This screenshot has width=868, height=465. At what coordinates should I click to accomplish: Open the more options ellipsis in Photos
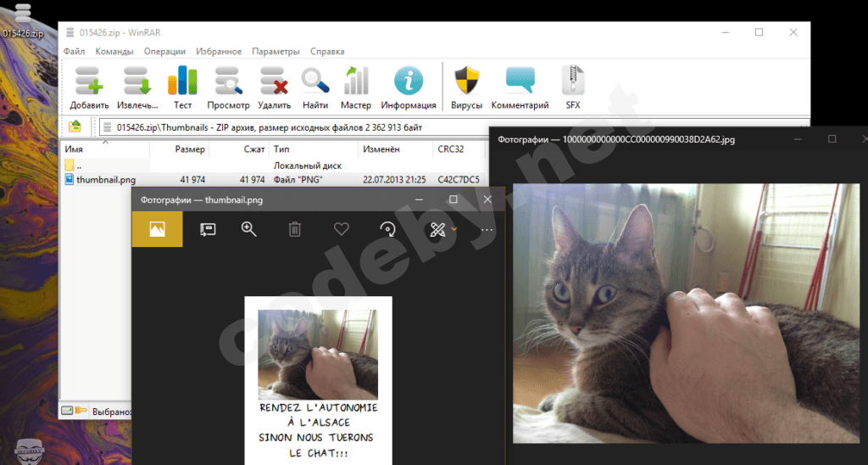coord(487,229)
